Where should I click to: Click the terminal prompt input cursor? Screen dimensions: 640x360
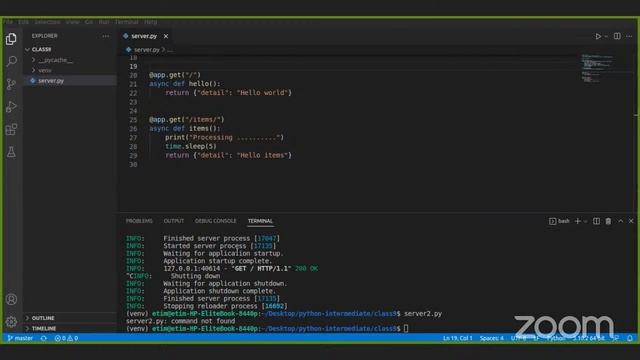[406, 328]
